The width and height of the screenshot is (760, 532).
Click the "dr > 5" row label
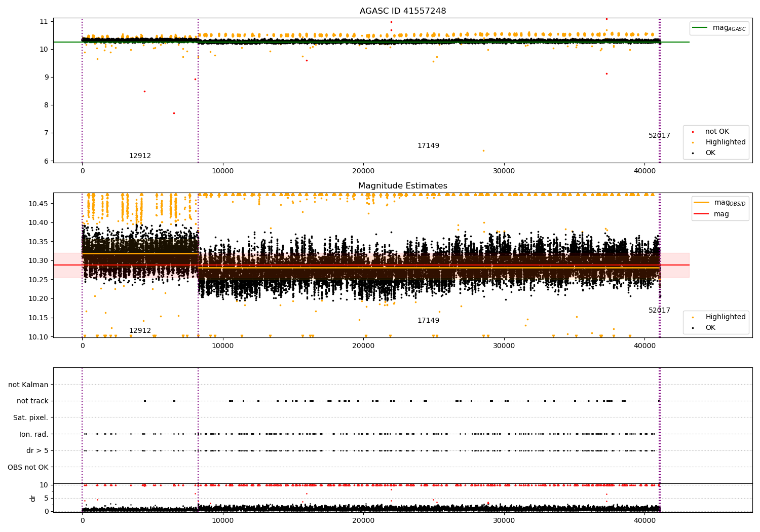(x=37, y=451)
